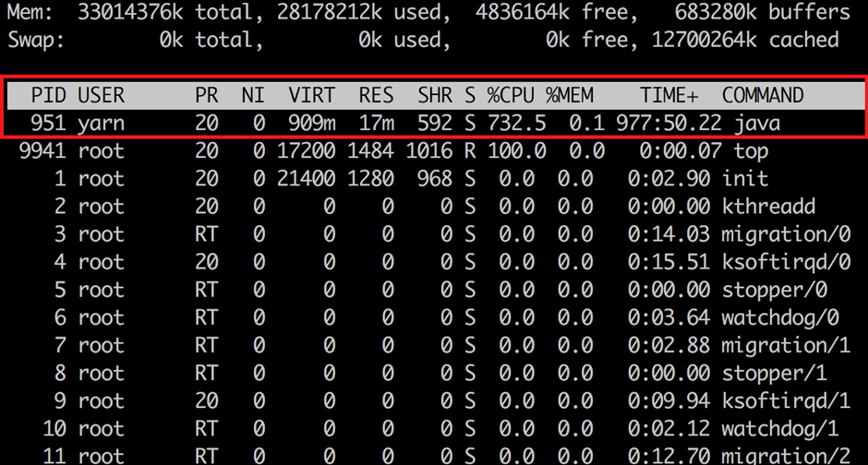Click the 977:50.22 time value
This screenshot has height=465, width=868.
click(669, 124)
